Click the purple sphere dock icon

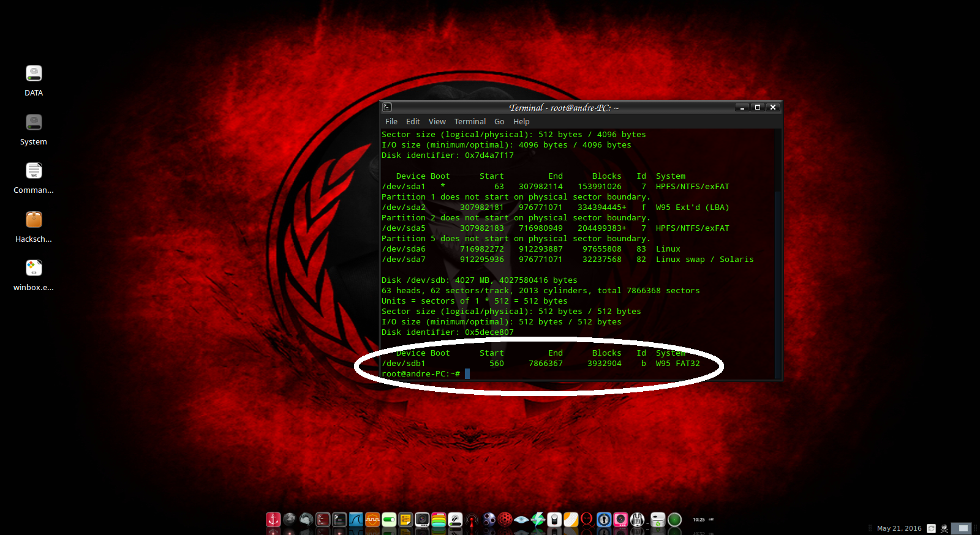click(x=489, y=520)
